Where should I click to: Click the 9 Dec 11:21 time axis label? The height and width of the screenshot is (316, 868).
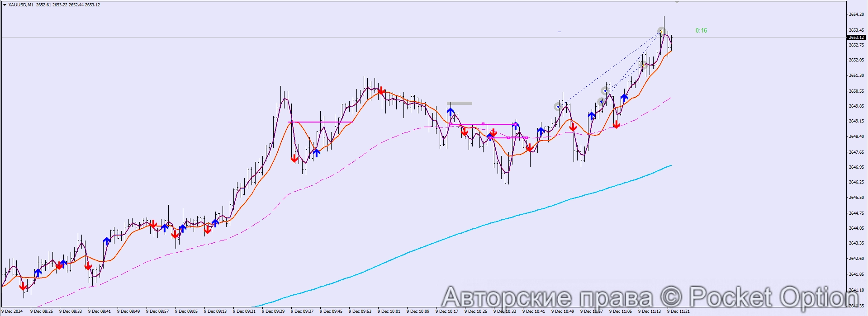678,311
